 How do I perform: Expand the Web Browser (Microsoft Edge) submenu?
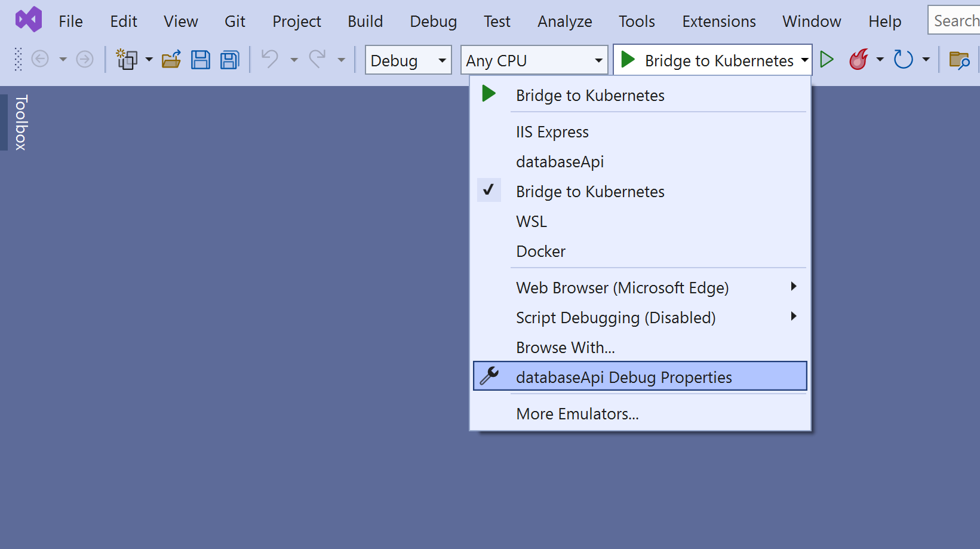pyautogui.click(x=793, y=287)
